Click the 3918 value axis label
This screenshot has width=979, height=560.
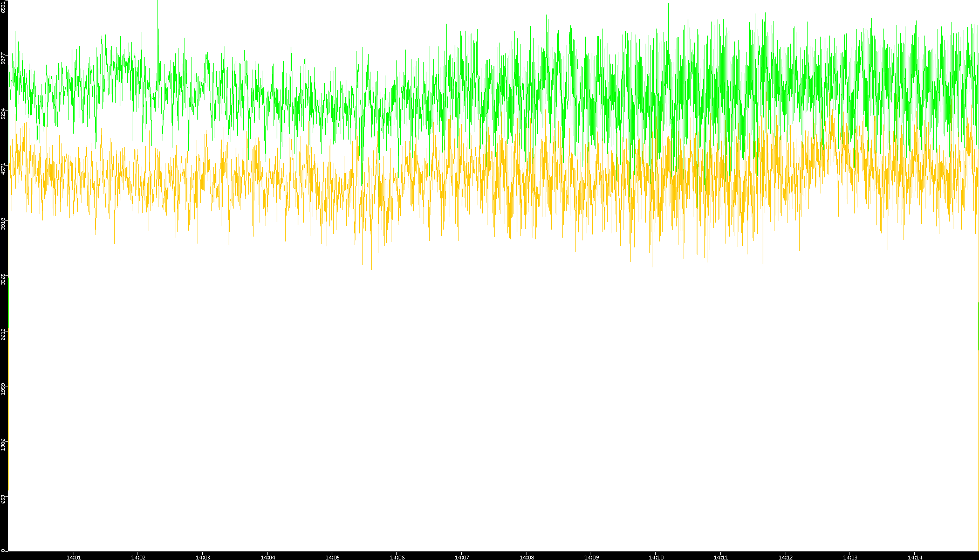tap(3, 223)
